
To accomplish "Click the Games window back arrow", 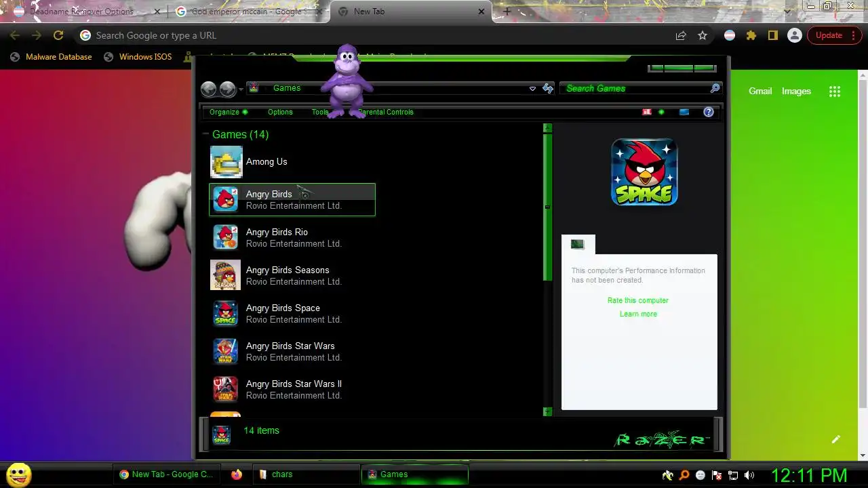I will point(209,89).
